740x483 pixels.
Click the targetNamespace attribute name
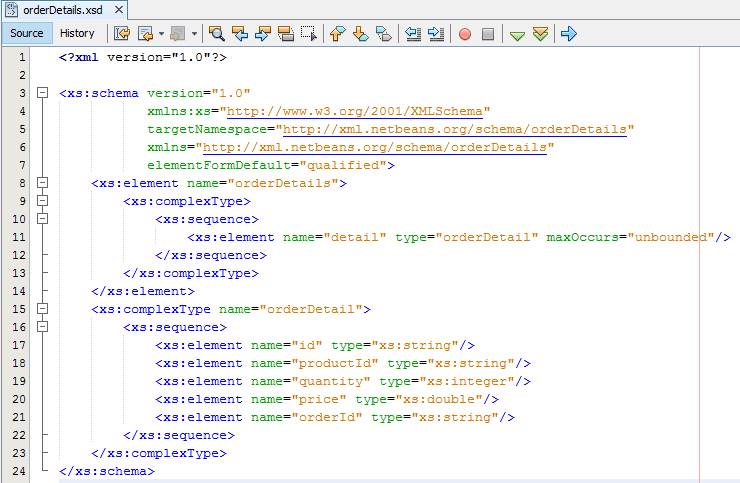[x=207, y=129]
